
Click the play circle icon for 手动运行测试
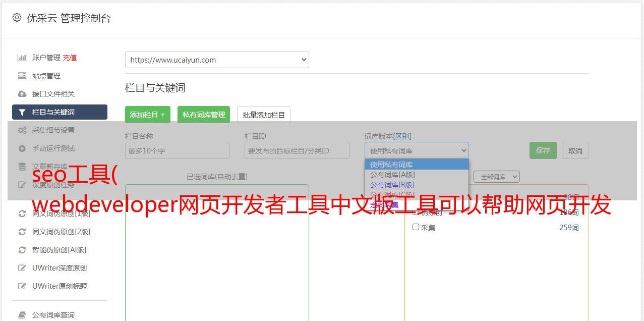point(22,148)
